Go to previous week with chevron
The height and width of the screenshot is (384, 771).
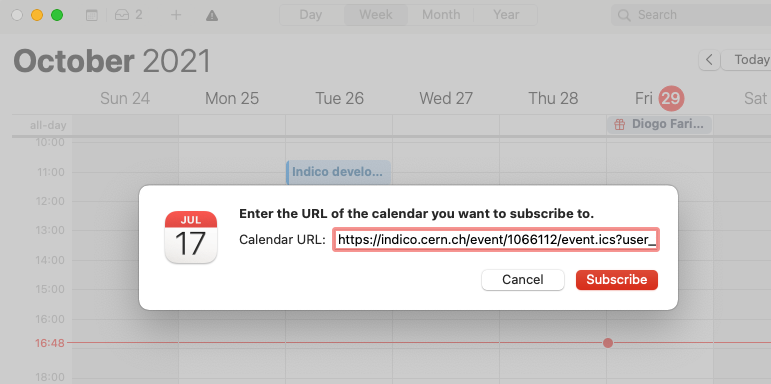coord(709,60)
